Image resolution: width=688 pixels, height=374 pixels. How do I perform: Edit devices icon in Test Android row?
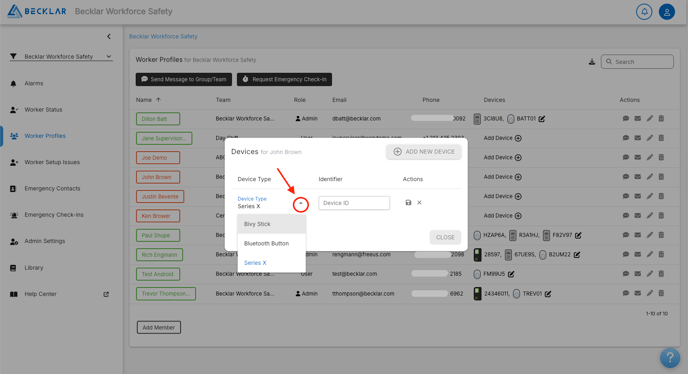511,274
